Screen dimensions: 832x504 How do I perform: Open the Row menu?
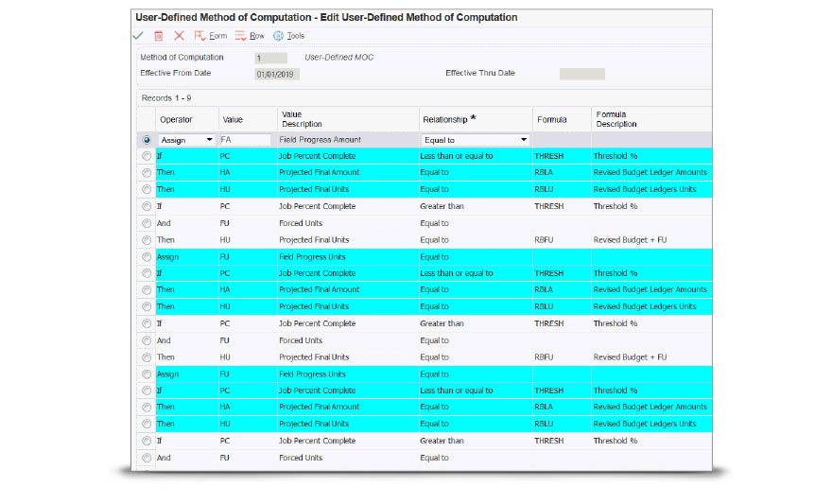point(257,36)
